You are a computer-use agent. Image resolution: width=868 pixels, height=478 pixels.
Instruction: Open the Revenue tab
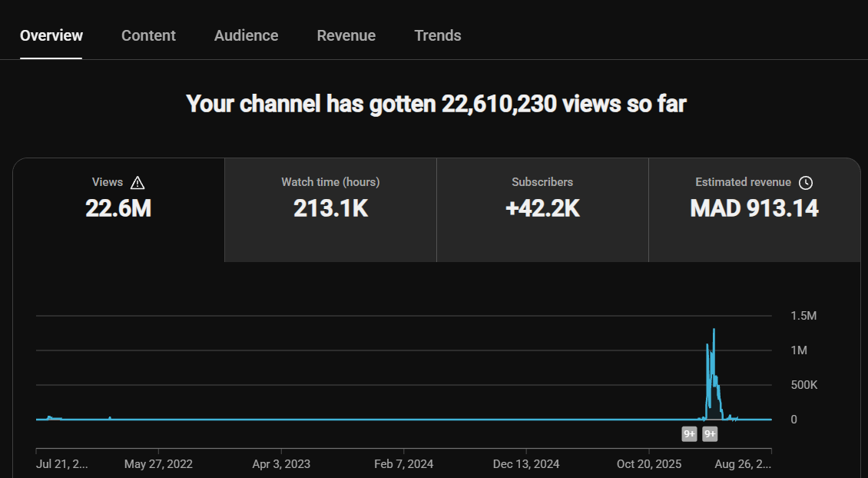click(x=346, y=35)
